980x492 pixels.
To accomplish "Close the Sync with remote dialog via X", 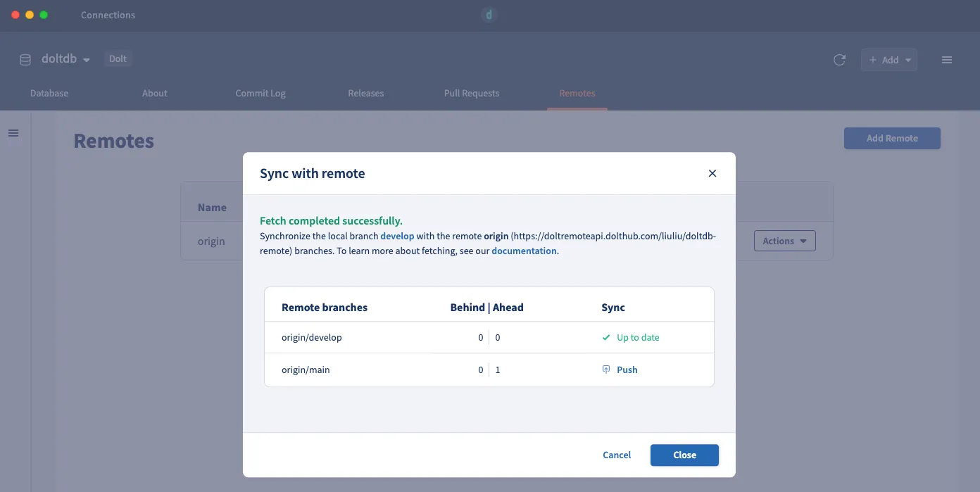I will tap(712, 173).
